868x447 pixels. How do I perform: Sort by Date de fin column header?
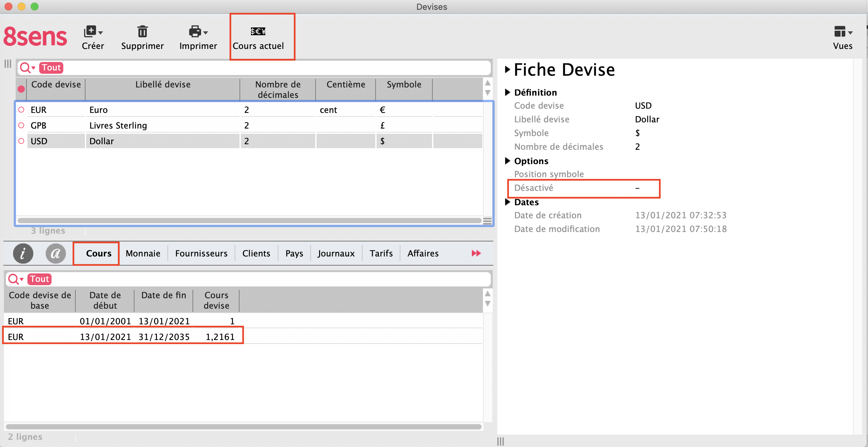(163, 300)
